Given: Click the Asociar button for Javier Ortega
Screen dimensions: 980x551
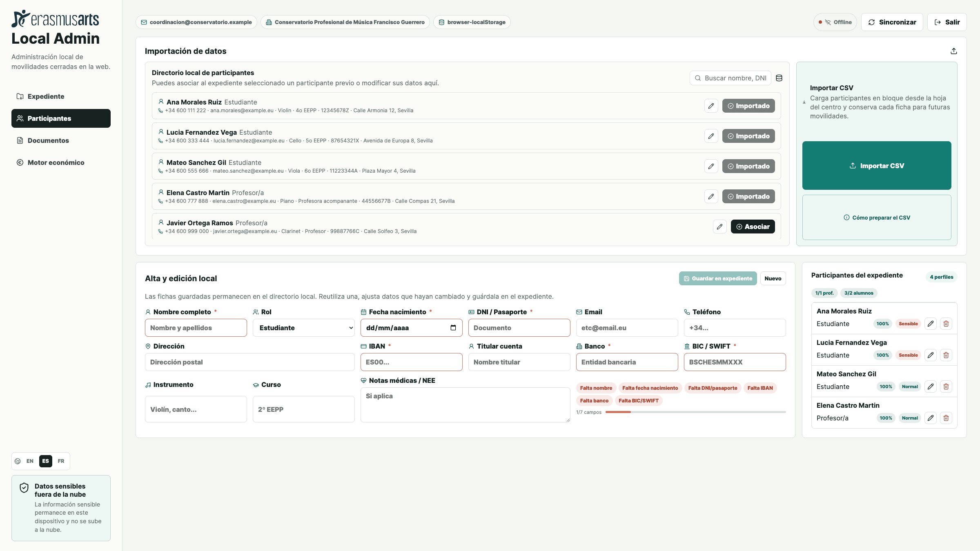Looking at the screenshot, I should click(753, 227).
